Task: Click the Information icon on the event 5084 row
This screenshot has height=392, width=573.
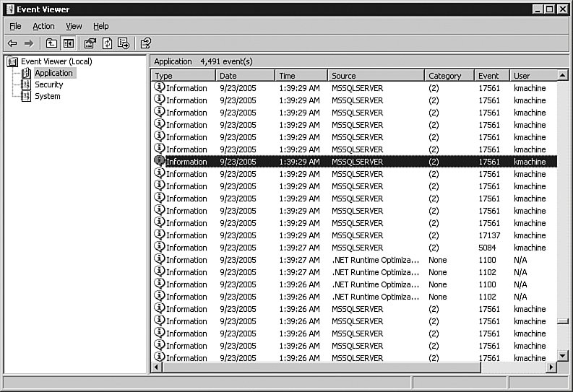Action: pos(160,247)
